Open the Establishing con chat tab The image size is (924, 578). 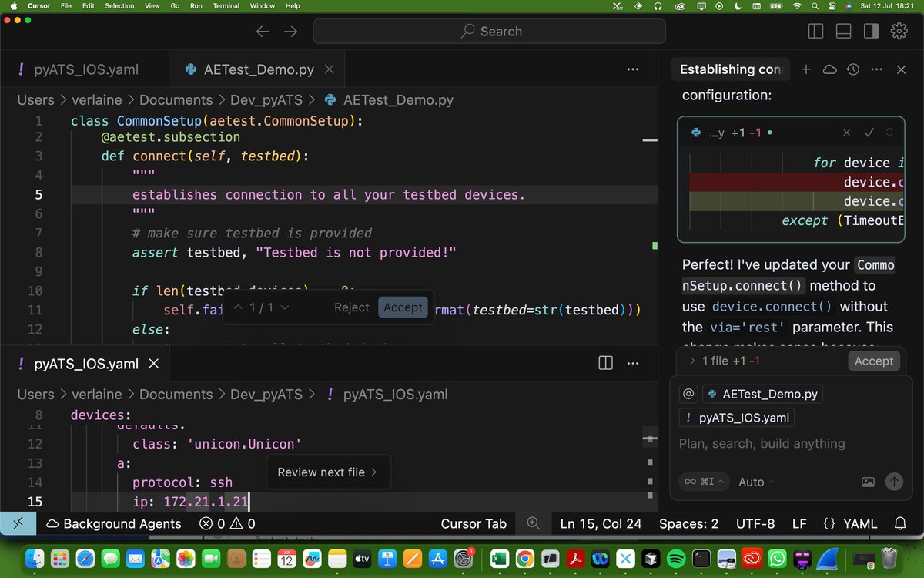click(x=730, y=69)
